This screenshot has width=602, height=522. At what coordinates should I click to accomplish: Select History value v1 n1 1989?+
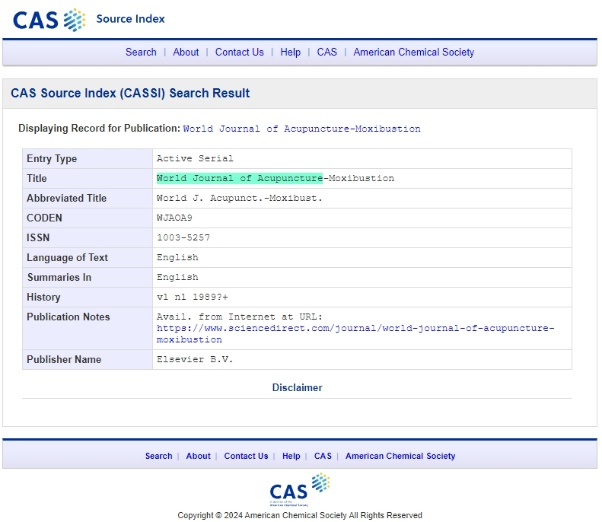(x=192, y=297)
